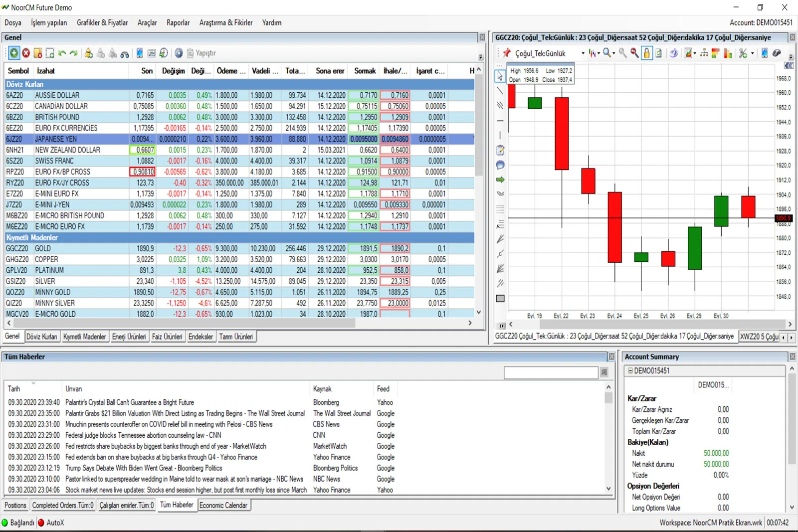This screenshot has height=532, width=798.
Task: Open the Economic Calendar tab
Action: [223, 505]
